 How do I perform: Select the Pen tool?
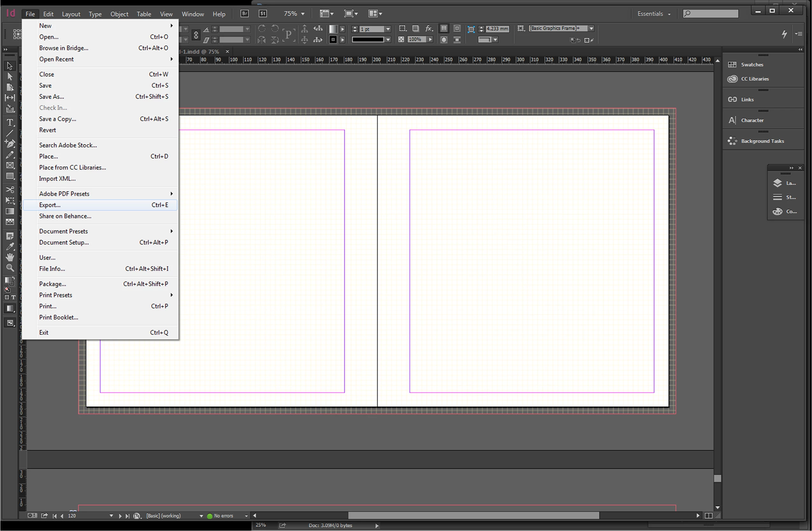[x=10, y=144]
